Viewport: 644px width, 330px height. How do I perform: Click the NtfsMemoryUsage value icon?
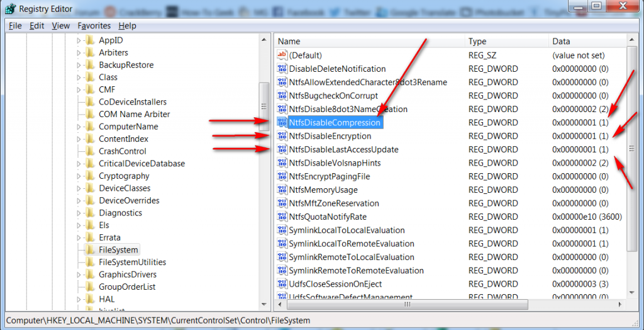(x=282, y=190)
